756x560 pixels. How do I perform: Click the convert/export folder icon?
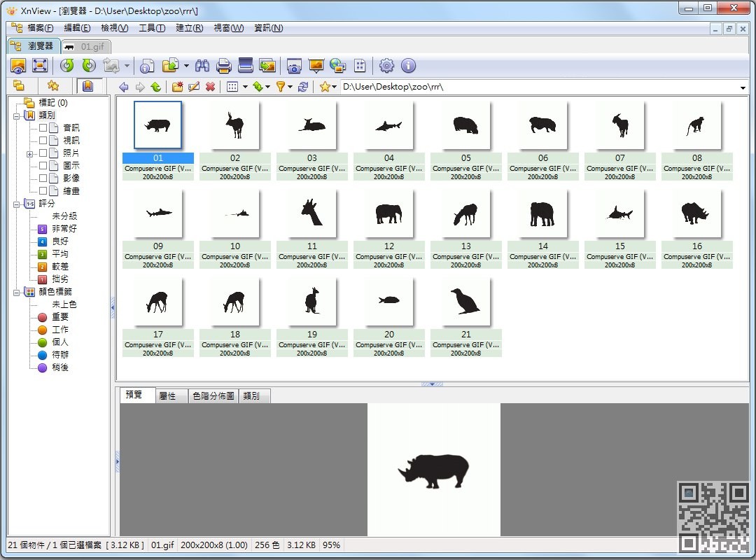coord(170,66)
